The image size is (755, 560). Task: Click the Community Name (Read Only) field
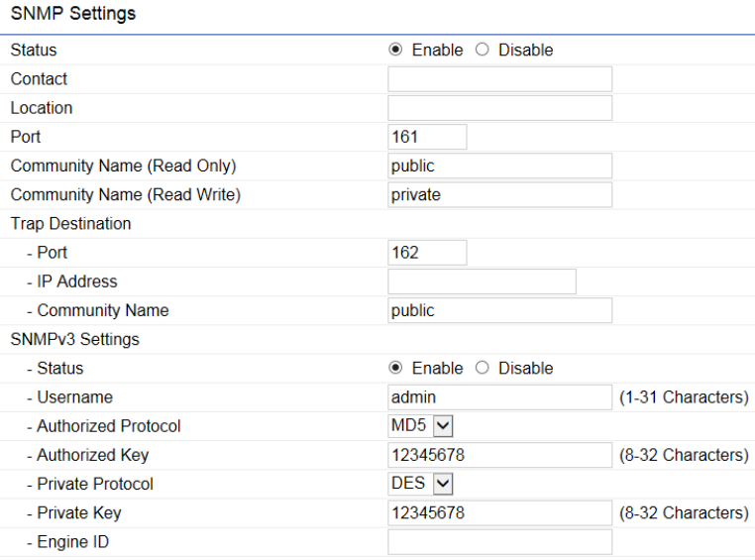tap(499, 166)
